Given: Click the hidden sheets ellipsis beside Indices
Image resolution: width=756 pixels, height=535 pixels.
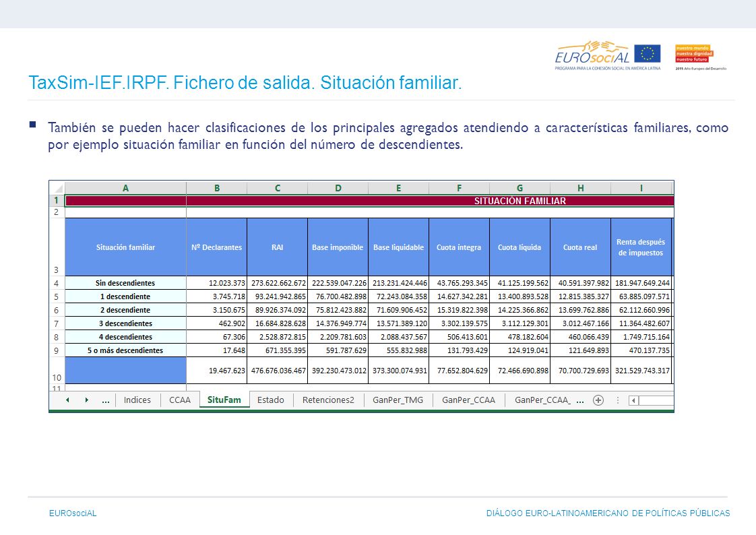Looking at the screenshot, I should pyautogui.click(x=106, y=400).
